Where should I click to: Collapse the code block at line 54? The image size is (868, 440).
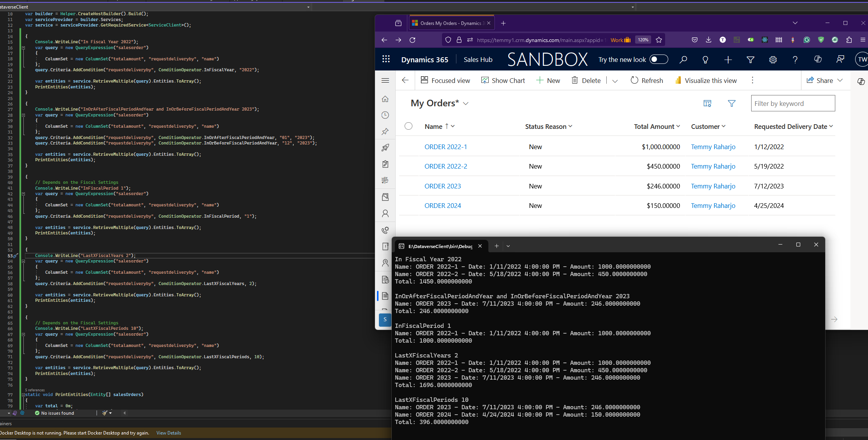click(x=23, y=261)
